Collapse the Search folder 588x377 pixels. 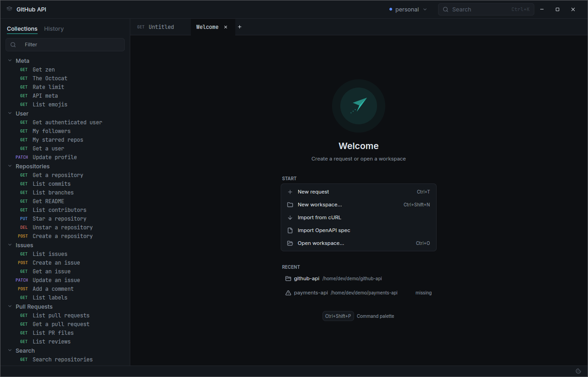tap(10, 350)
